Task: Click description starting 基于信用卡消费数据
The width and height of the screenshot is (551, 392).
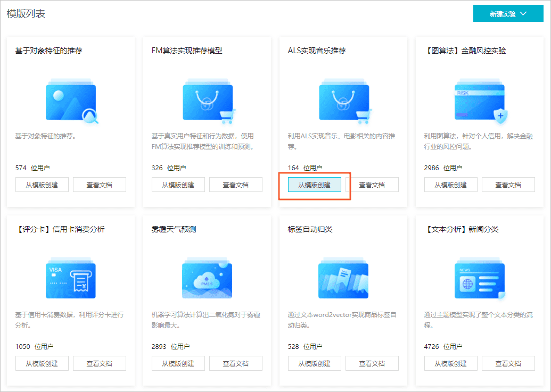Action: (x=70, y=320)
